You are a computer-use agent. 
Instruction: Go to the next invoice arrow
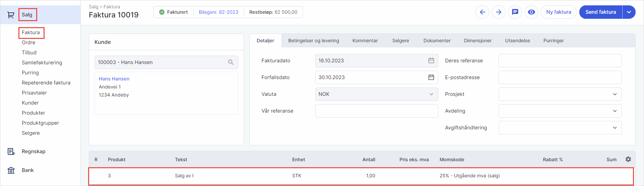pyautogui.click(x=499, y=12)
